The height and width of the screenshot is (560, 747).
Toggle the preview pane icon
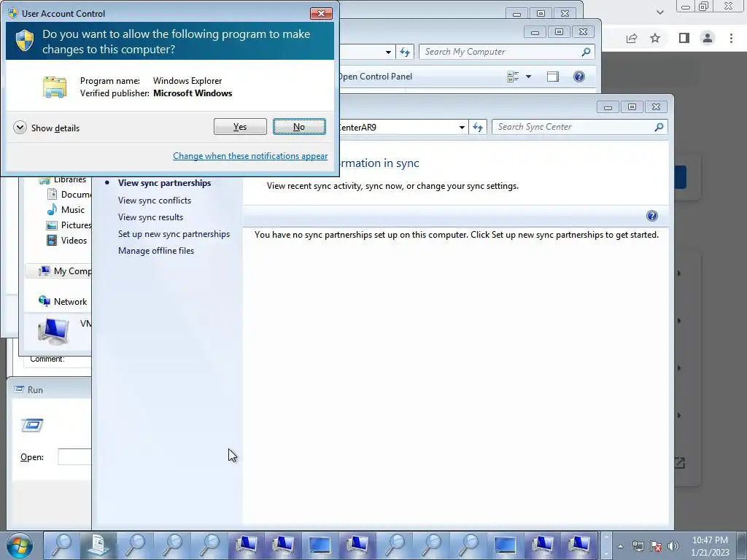(553, 77)
